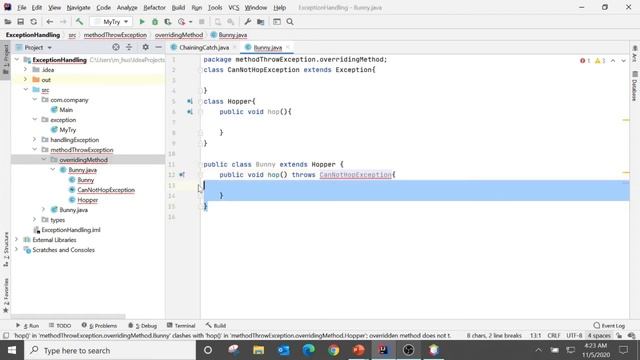The width and height of the screenshot is (640, 360).
Task: Open Run Anything window icon in toolbar
Action: pos(277,22)
